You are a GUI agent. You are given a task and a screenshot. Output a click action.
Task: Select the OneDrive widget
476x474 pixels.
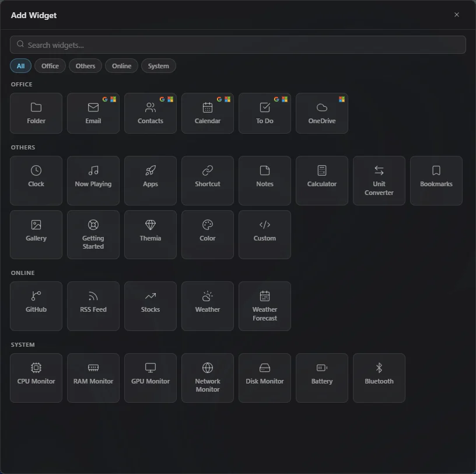click(322, 113)
